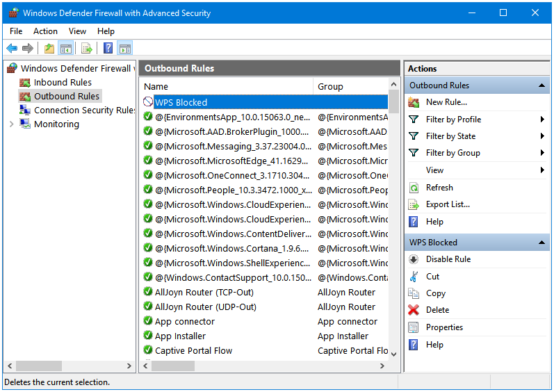Sort by the Group column header
554x392 pixels.
click(350, 86)
